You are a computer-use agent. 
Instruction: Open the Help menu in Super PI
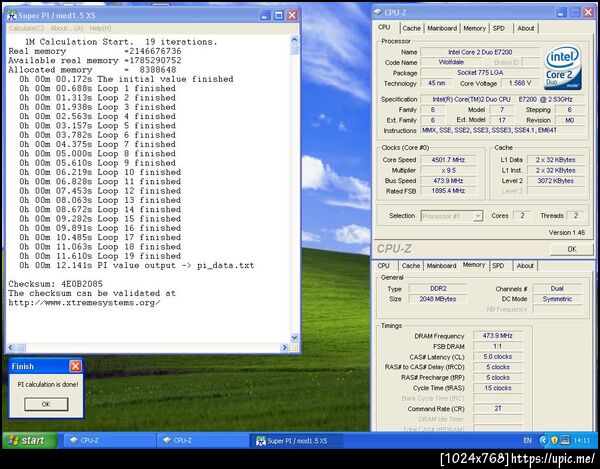[x=100, y=28]
